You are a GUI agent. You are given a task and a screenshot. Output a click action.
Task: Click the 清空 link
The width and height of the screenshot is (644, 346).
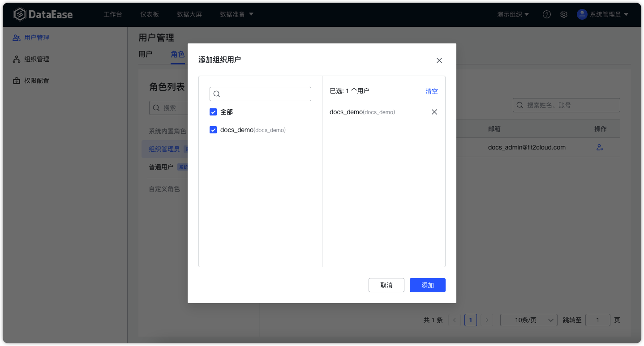[x=432, y=91]
